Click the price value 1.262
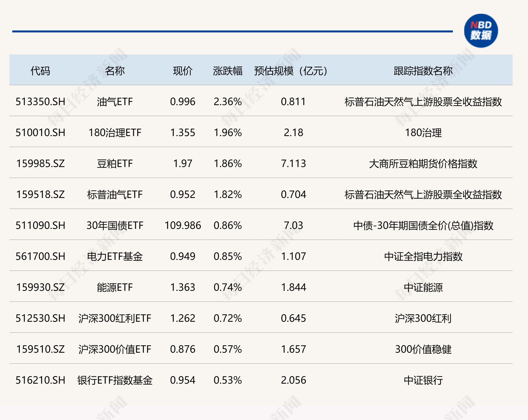 [x=182, y=318]
